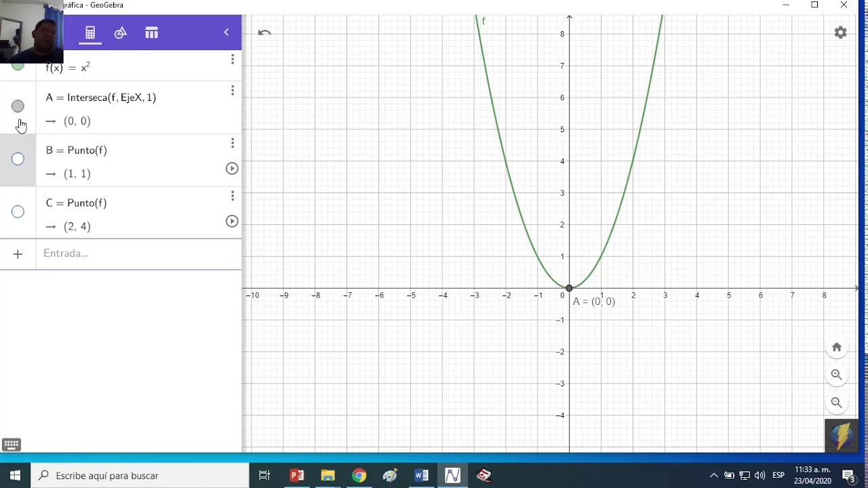Show point C using its visibility circle

[18, 212]
